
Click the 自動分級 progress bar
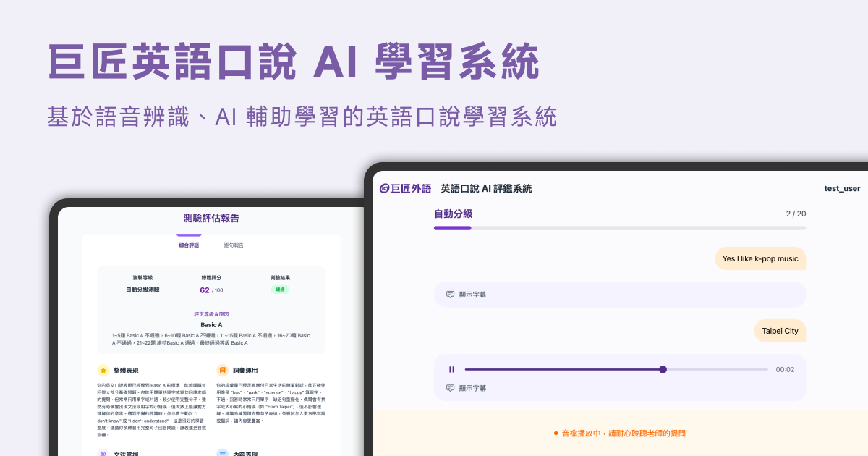(619, 228)
